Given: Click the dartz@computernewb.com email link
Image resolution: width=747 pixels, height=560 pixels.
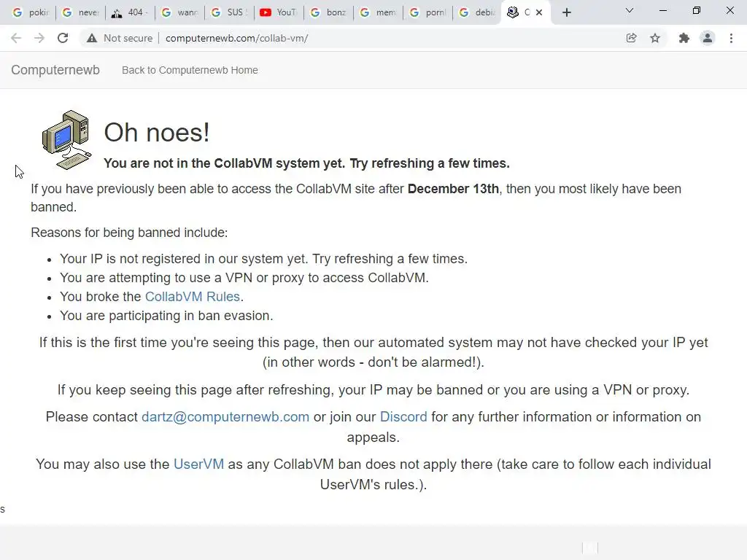Looking at the screenshot, I should click(x=225, y=416).
